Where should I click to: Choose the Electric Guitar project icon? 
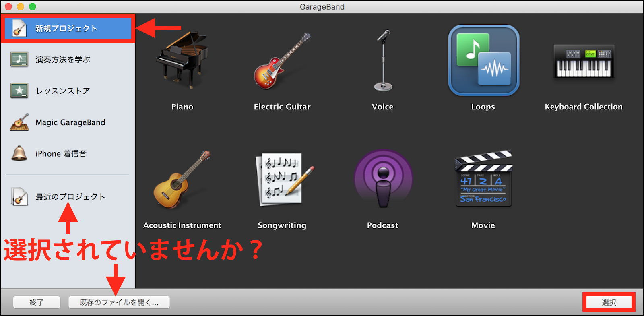click(282, 60)
